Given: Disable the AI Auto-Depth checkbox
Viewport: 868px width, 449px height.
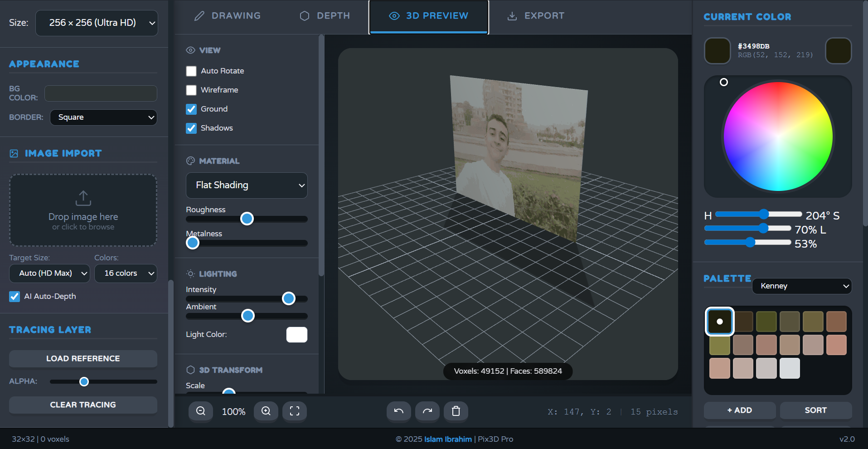Looking at the screenshot, I should (x=15, y=297).
